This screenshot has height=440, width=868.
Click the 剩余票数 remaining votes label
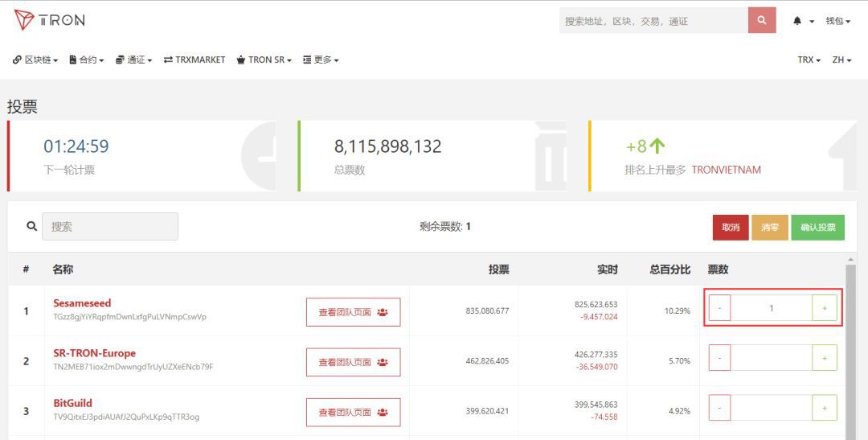(445, 226)
